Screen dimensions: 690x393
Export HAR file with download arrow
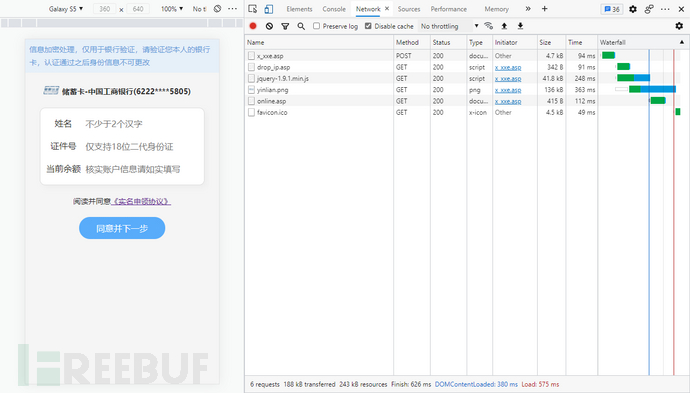[x=520, y=26]
